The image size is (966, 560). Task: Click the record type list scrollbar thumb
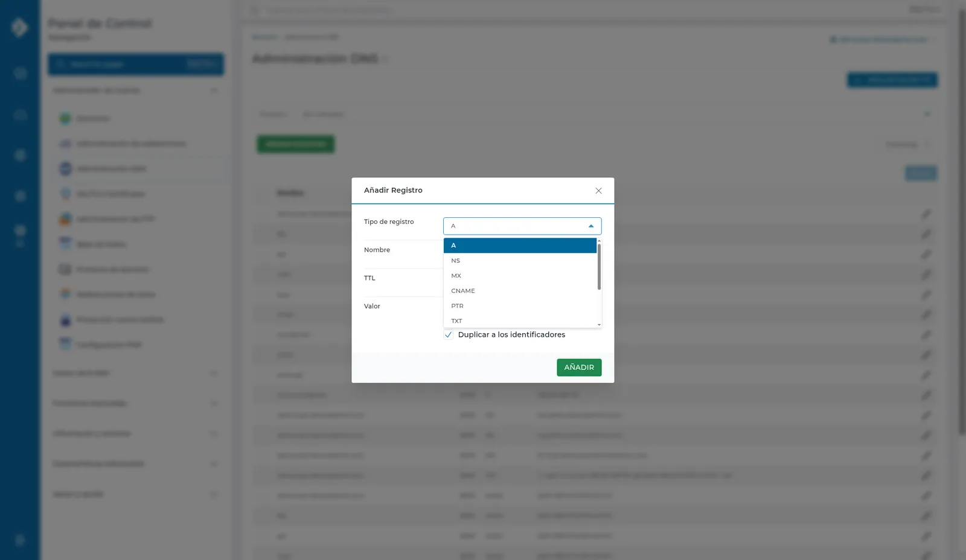pyautogui.click(x=599, y=267)
